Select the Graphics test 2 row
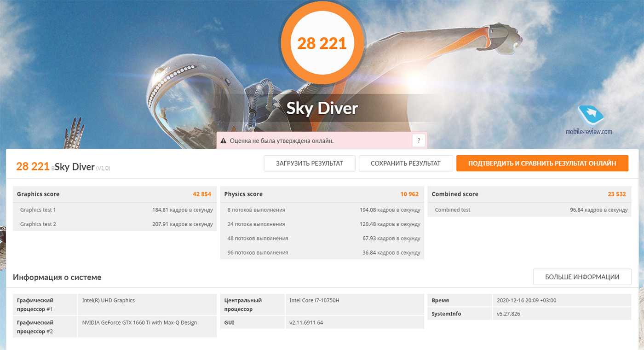Screen dimensions: 644x350 (115, 224)
